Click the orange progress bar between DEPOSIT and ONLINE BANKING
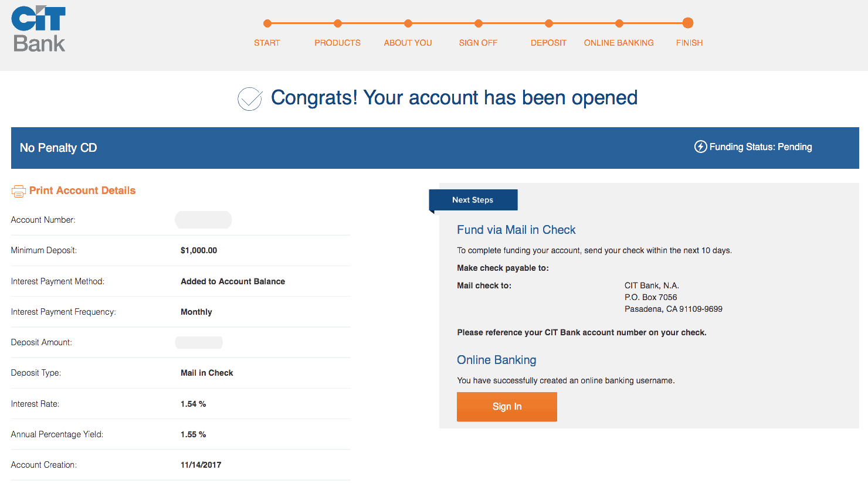The height and width of the screenshot is (490, 868). coord(584,23)
